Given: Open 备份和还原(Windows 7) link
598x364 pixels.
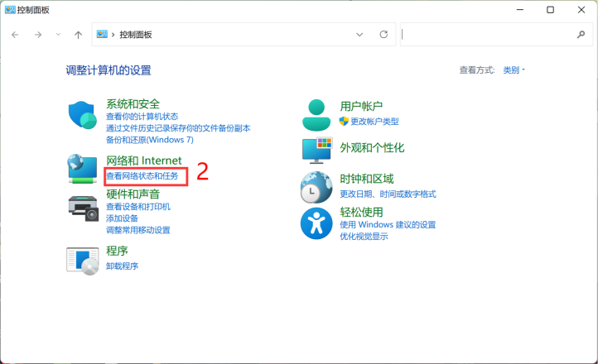Looking at the screenshot, I should pyautogui.click(x=149, y=140).
